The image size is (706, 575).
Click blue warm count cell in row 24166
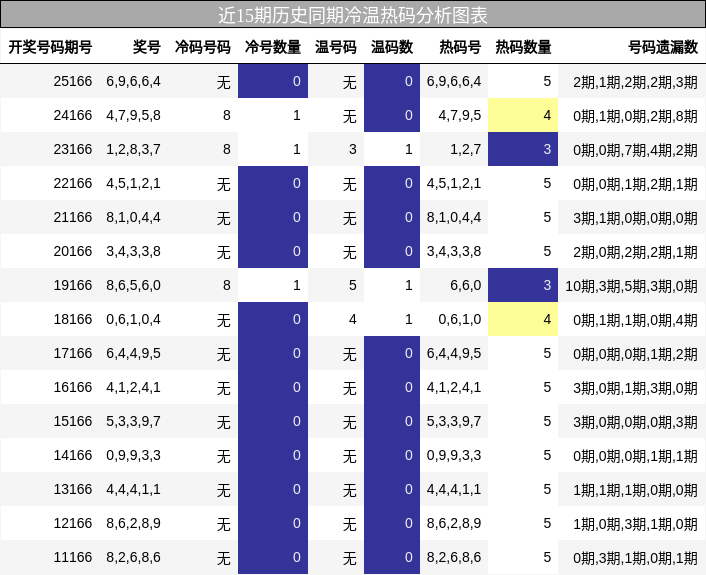coord(392,115)
